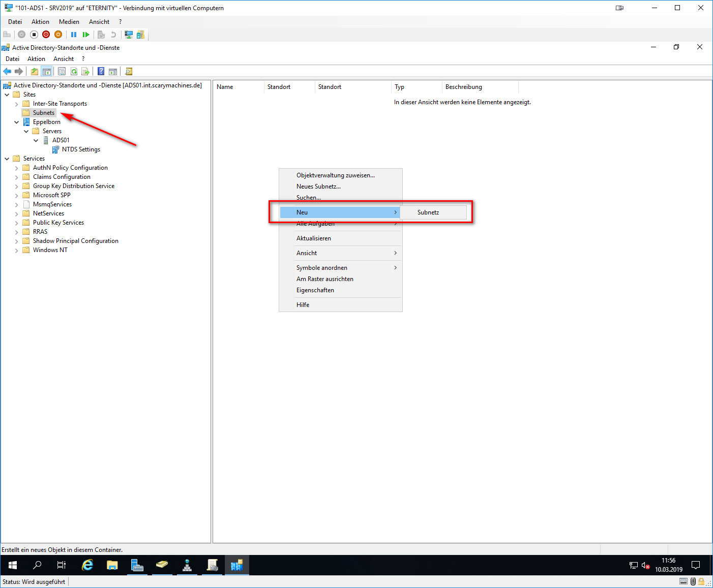Expand the AuthN Policy Configuration folder
The image size is (713, 588).
pyautogui.click(x=16, y=168)
